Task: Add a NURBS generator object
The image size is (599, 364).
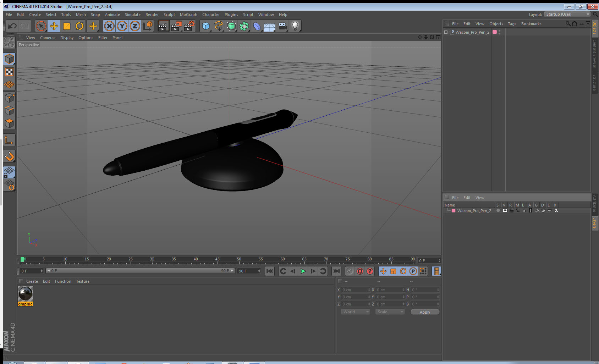Action: point(231,26)
